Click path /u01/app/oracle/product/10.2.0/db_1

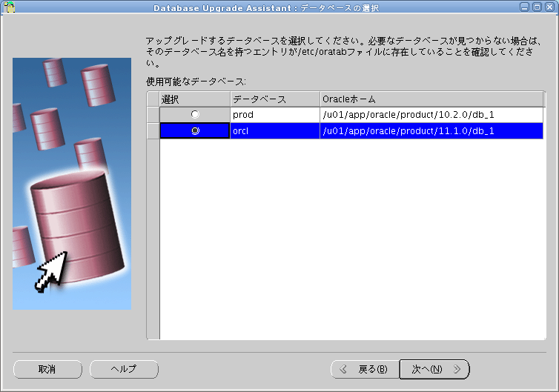tap(431, 115)
